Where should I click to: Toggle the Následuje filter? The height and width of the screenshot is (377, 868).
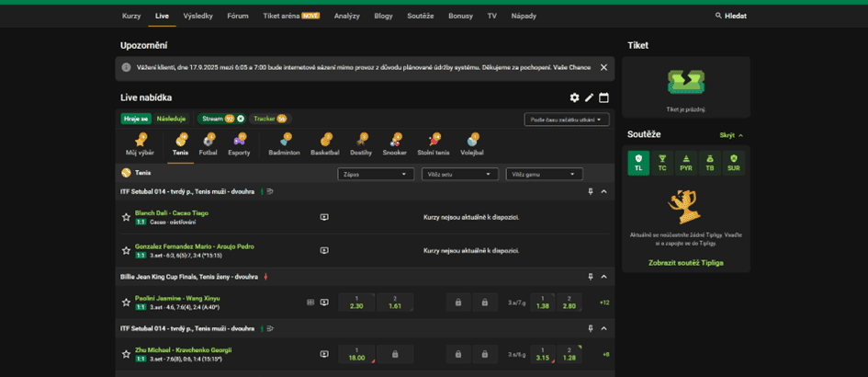(x=171, y=119)
